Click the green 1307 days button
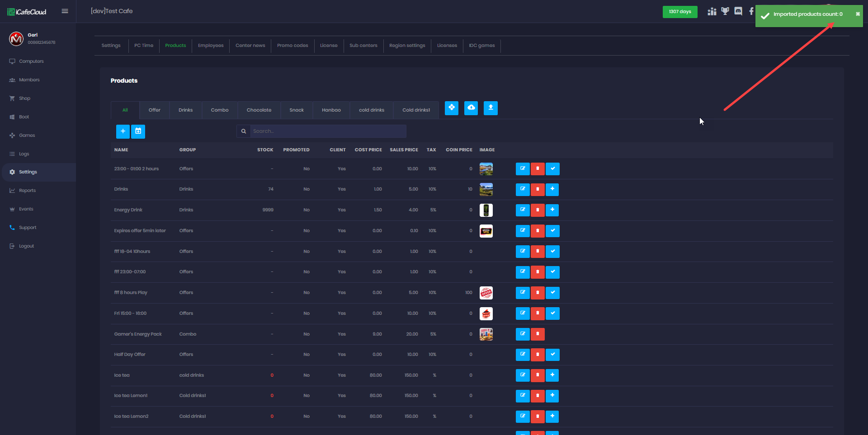 pyautogui.click(x=679, y=12)
